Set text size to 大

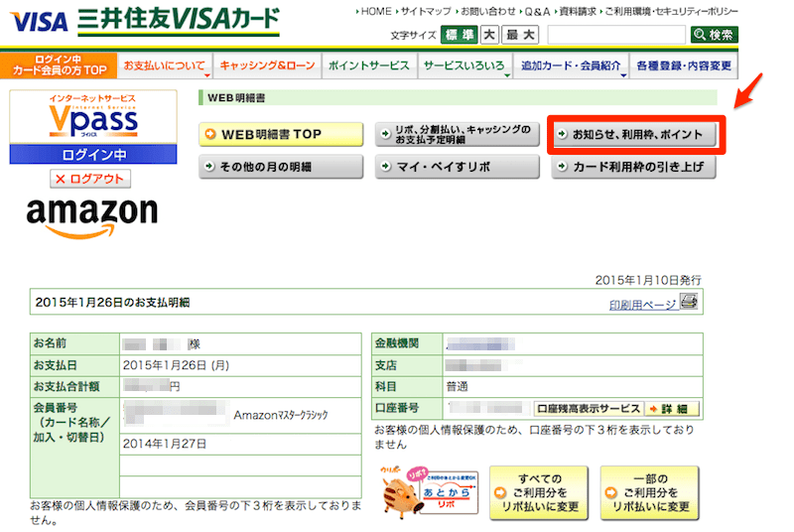[489, 35]
